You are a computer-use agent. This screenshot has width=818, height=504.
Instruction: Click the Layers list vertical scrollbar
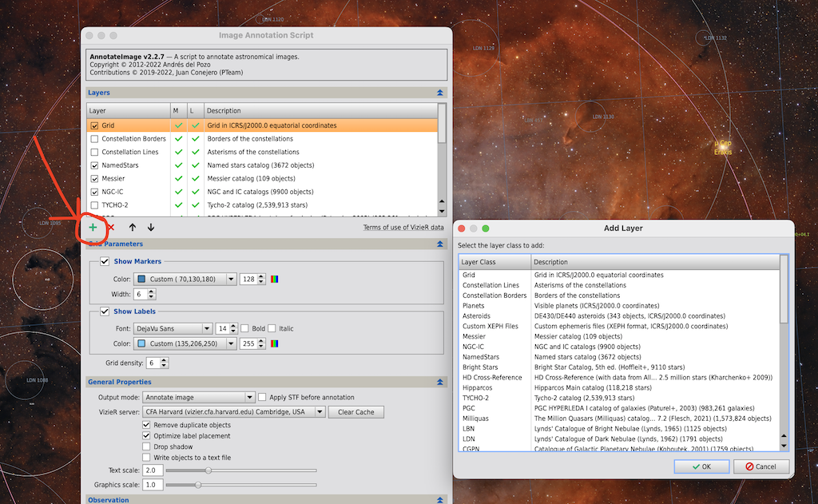coord(442,160)
